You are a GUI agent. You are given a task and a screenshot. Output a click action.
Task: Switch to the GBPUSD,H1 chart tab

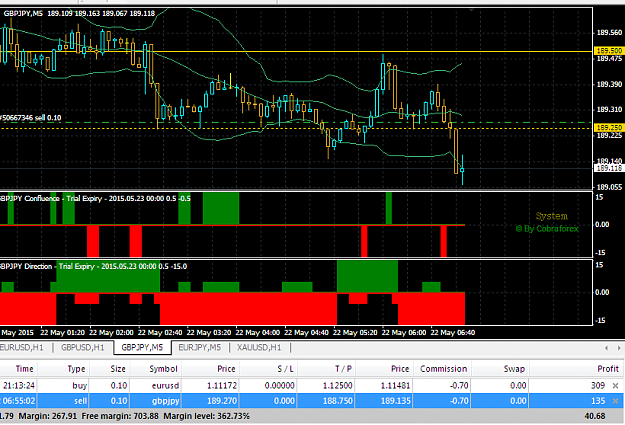tap(83, 348)
